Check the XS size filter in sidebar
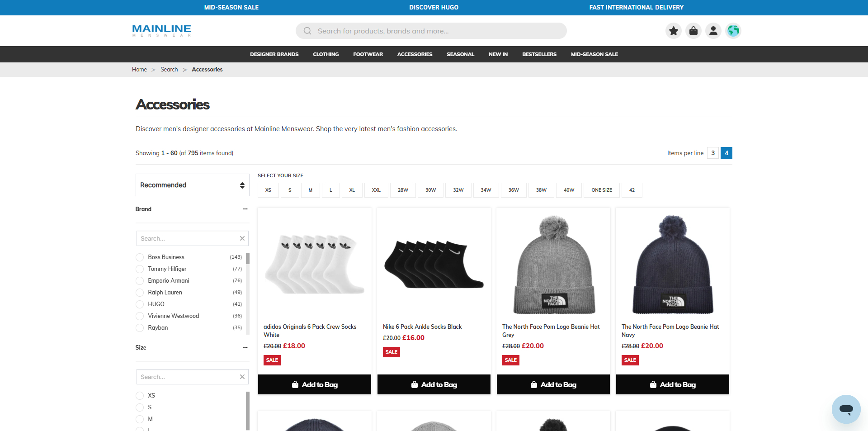Screen dimensions: 868x431 tap(140, 396)
